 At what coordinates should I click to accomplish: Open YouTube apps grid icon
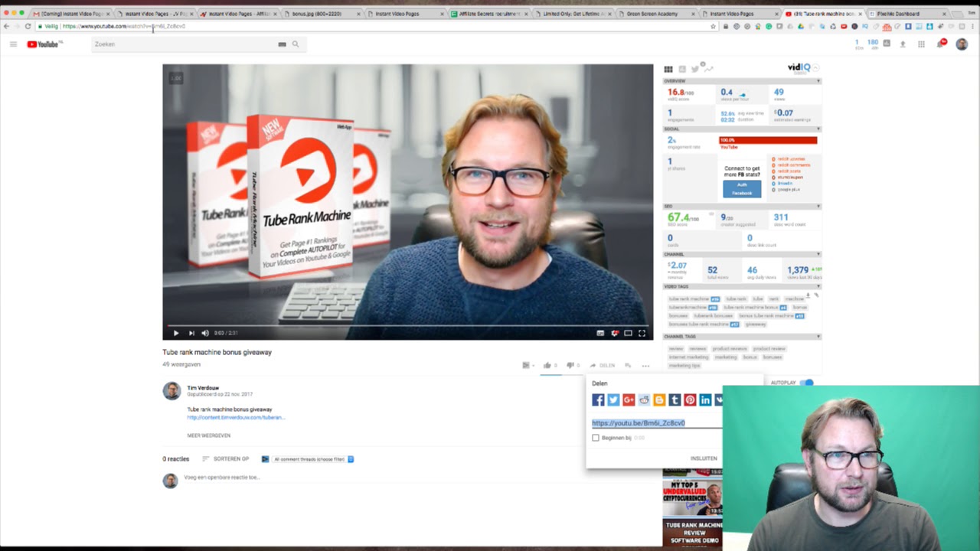click(921, 44)
